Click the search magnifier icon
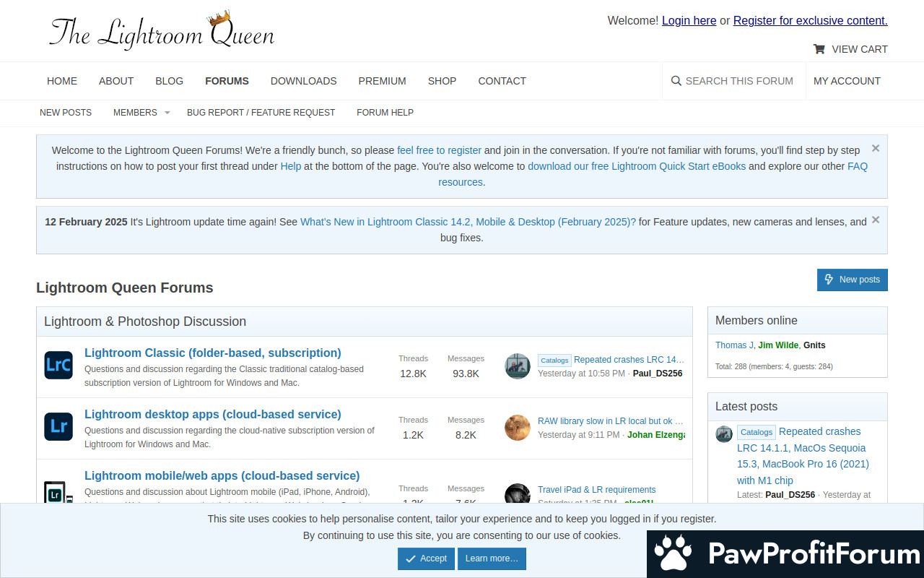This screenshot has width=924, height=578. [676, 81]
